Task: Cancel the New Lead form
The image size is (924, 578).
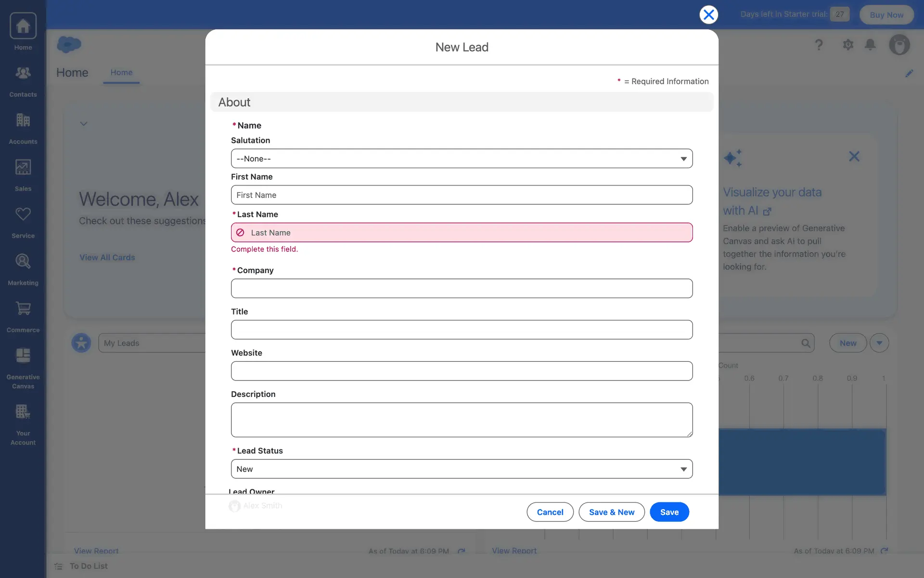Action: pyautogui.click(x=550, y=512)
